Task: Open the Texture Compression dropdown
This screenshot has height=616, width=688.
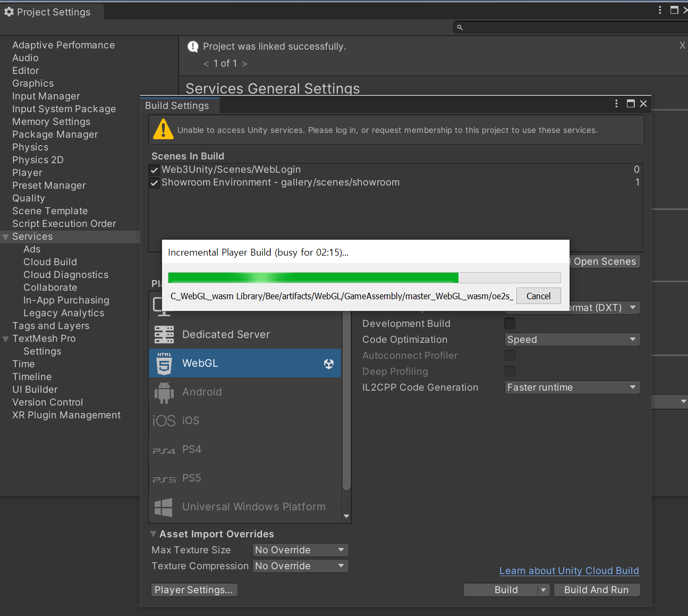Action: point(301,566)
